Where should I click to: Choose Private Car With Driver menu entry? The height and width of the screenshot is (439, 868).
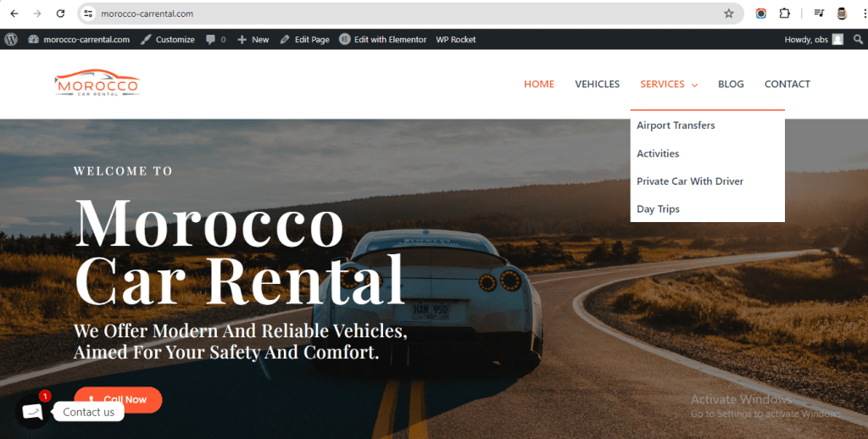coord(690,181)
